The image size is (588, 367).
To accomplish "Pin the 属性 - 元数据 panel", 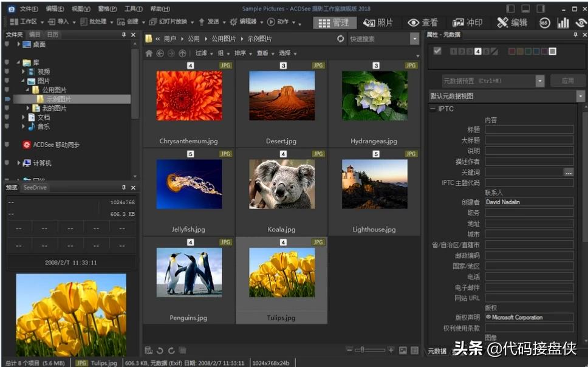I will pos(576,35).
